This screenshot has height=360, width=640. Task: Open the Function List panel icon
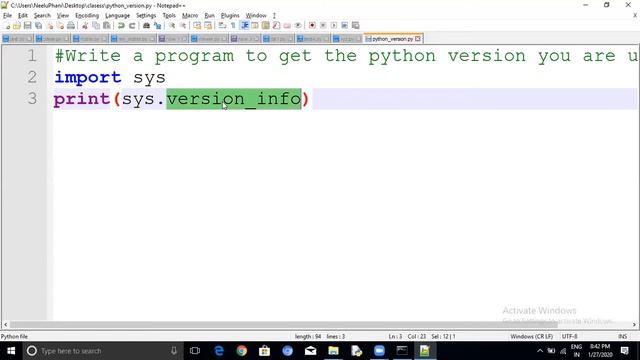point(276,25)
